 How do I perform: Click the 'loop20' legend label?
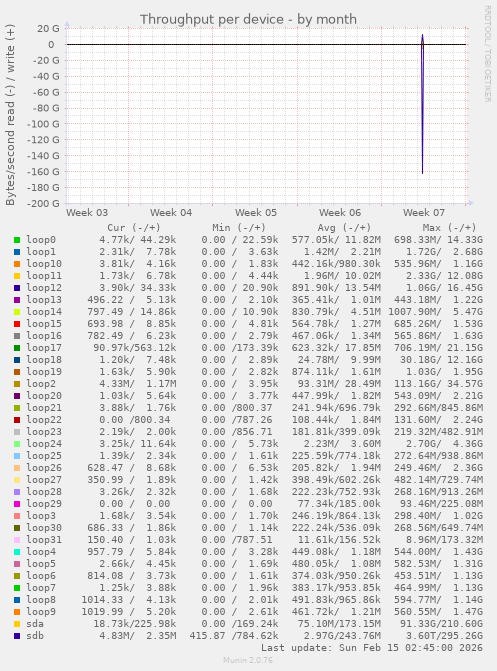[44, 395]
